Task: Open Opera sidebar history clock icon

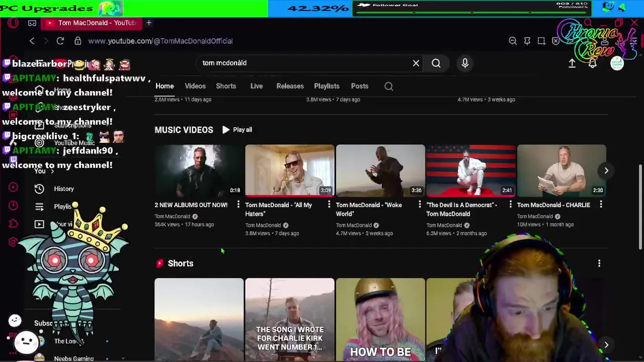Action: point(13,206)
